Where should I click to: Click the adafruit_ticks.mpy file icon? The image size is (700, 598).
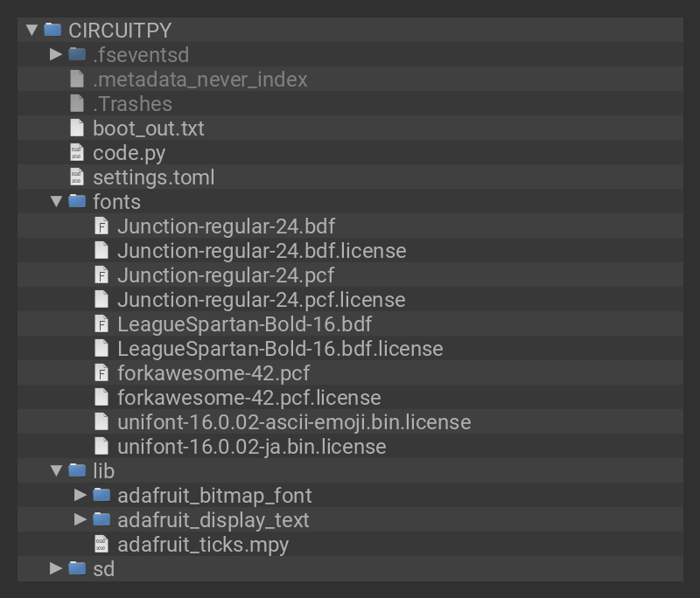(x=101, y=544)
